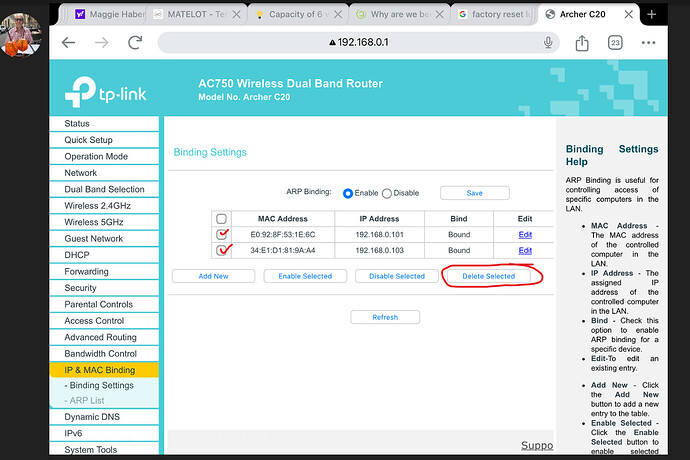This screenshot has height=460, width=690.
Task: Open the browser three-dot menu
Action: click(x=648, y=43)
